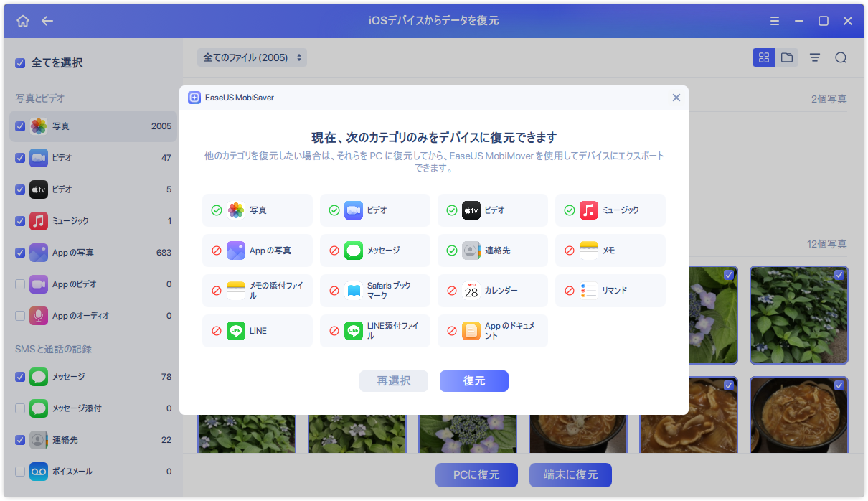Click the 写真とビデオ section header

pyautogui.click(x=40, y=98)
